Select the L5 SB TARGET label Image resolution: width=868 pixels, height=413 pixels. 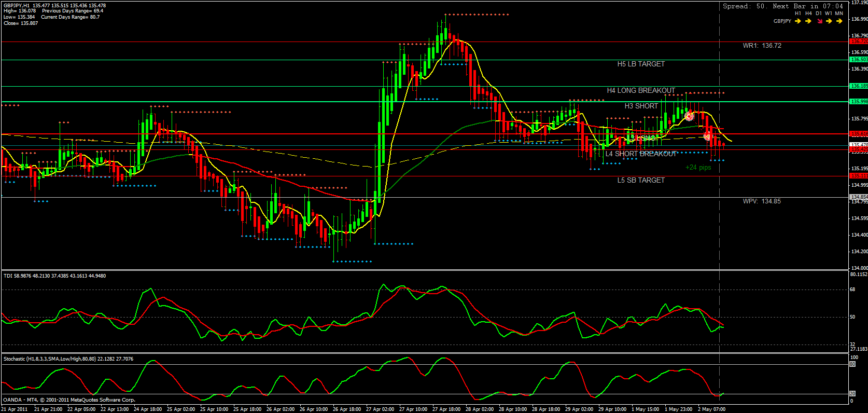641,180
